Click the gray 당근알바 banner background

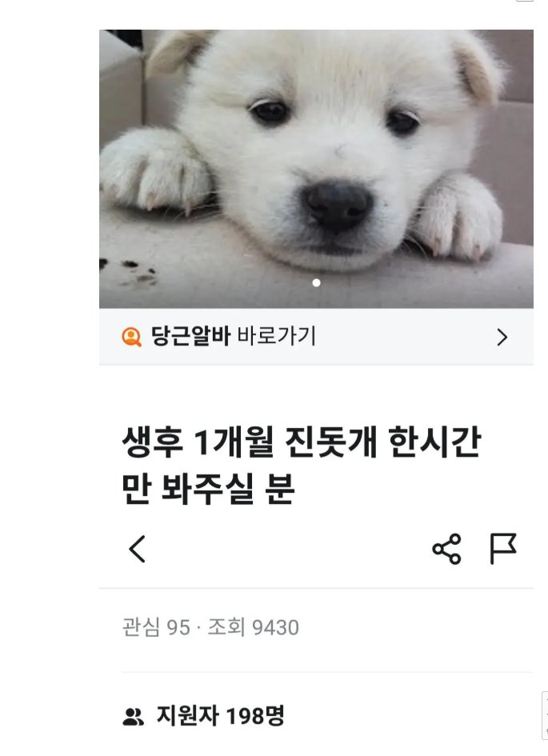tap(316, 337)
